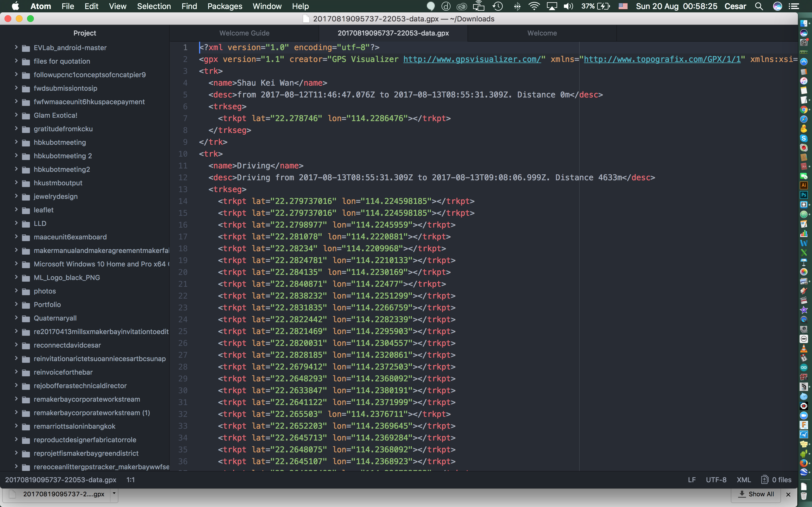Open download item dropdown arrow

pos(114,493)
